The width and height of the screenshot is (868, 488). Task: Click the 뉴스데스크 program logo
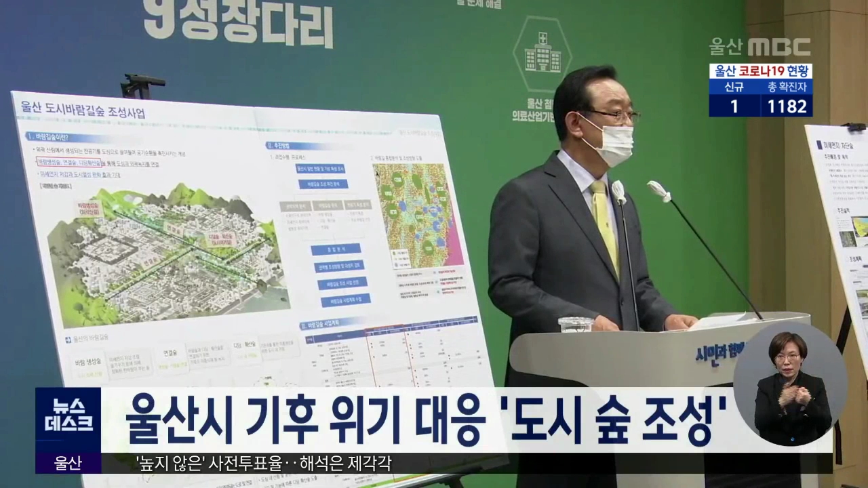point(68,420)
